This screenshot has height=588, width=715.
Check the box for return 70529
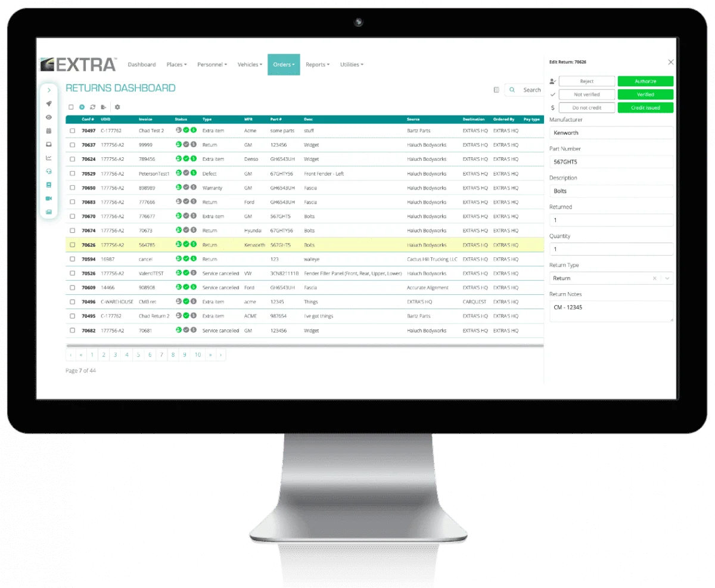[x=72, y=173]
